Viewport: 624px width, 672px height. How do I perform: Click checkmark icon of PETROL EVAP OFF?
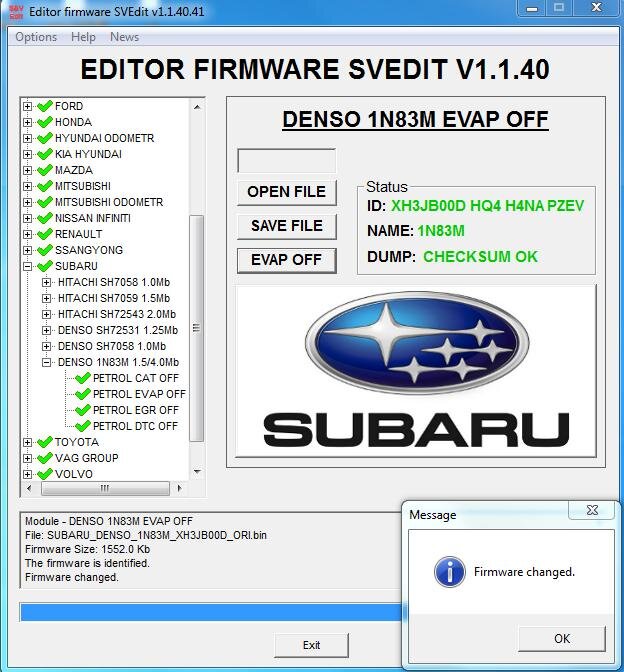click(82, 394)
